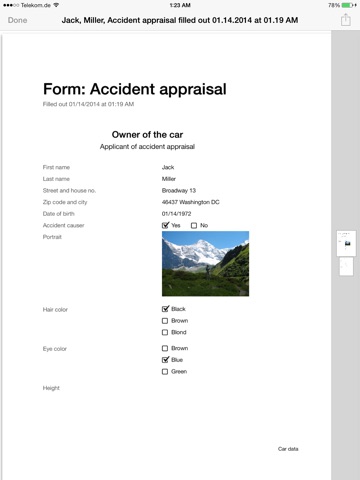This screenshot has width=360, height=480.
Task: Check the Brown hair color checkbox
Action: 165,321
